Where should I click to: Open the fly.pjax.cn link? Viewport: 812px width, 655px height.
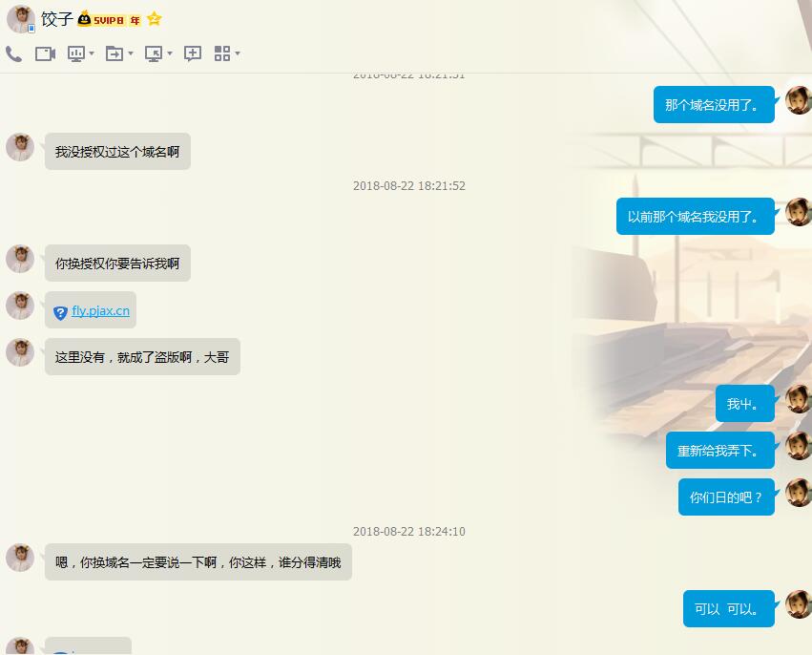pos(100,310)
